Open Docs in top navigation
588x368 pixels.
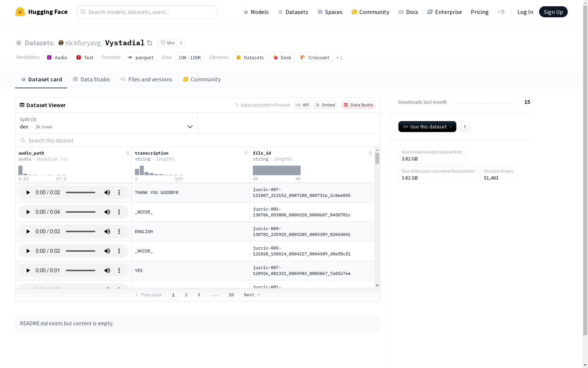click(408, 12)
